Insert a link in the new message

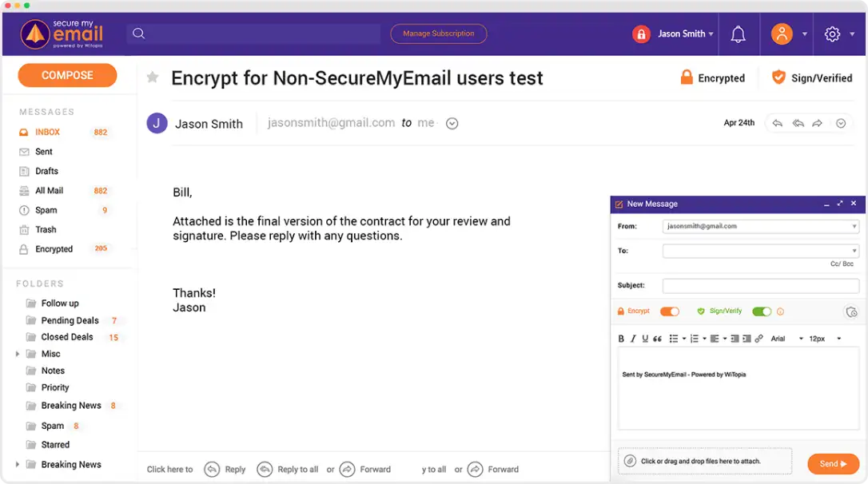[759, 338]
